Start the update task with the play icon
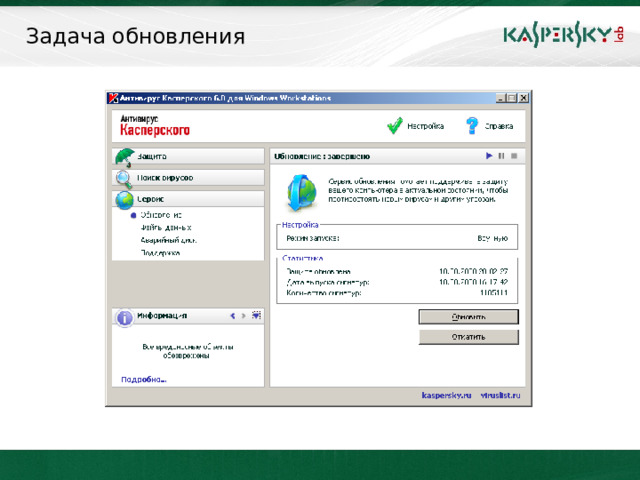640x480 pixels. click(x=489, y=156)
